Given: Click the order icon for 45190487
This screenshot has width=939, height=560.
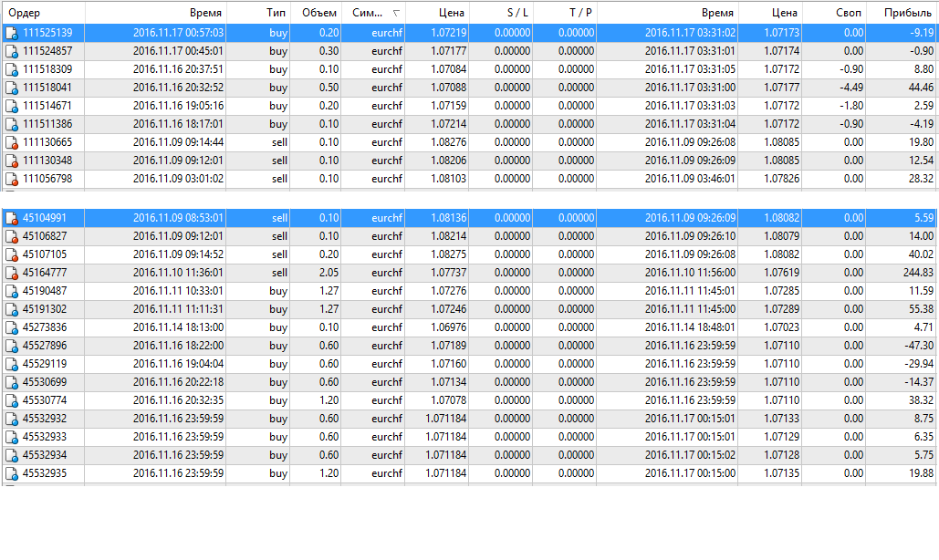Looking at the screenshot, I should (x=11, y=291).
